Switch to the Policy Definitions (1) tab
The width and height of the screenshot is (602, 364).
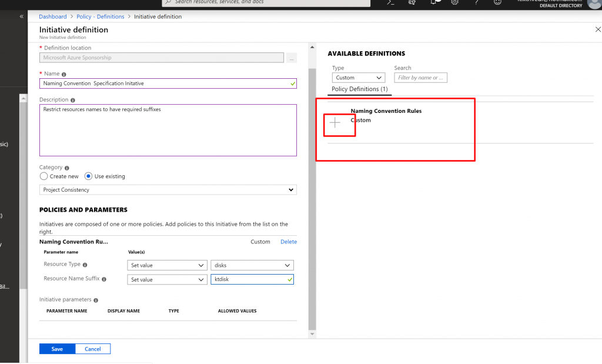click(x=359, y=89)
